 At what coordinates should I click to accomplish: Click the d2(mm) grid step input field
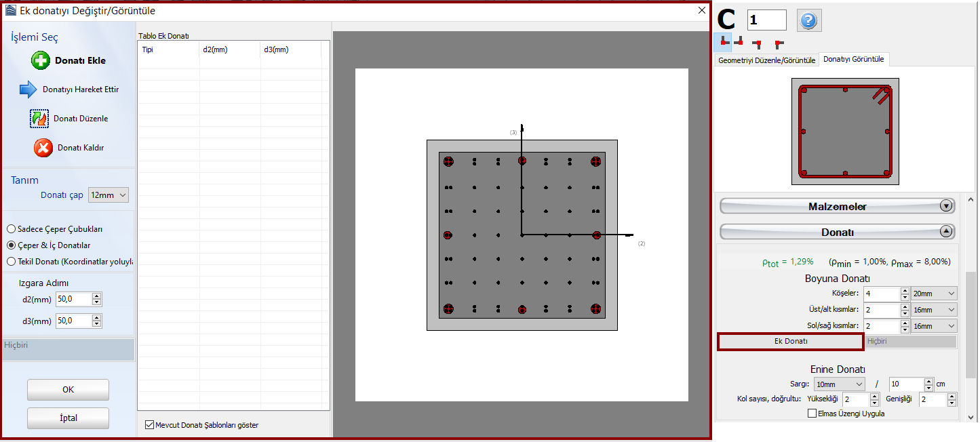tap(73, 299)
